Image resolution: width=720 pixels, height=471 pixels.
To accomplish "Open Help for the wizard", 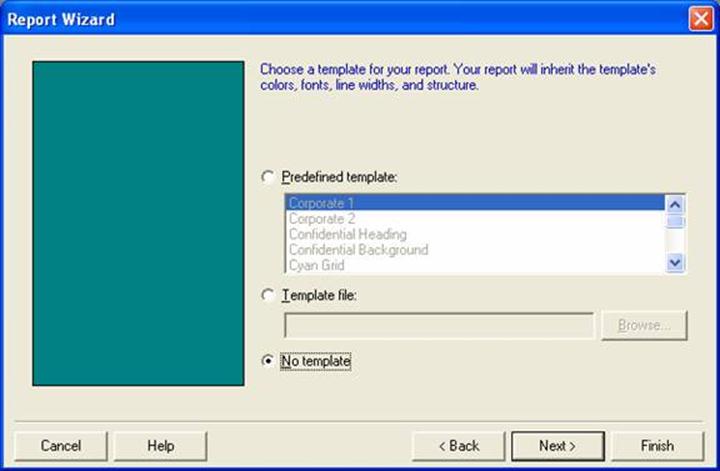I will [160, 446].
